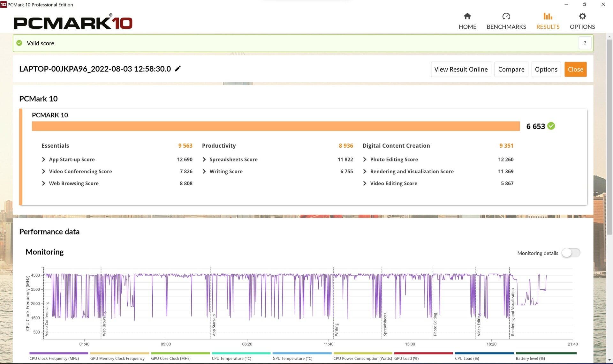Screen dimensions: 613x364
Task: Open the Options gear icon
Action: tap(582, 16)
